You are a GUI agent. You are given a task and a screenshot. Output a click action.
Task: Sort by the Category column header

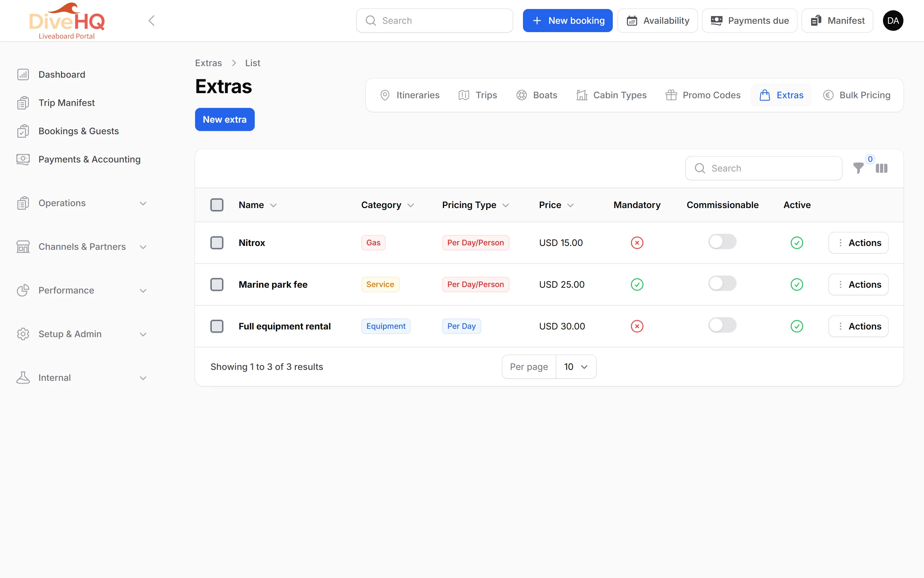click(x=387, y=205)
